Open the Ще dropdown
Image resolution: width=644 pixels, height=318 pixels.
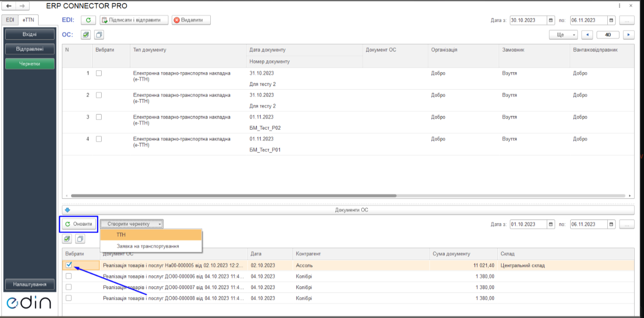(563, 35)
